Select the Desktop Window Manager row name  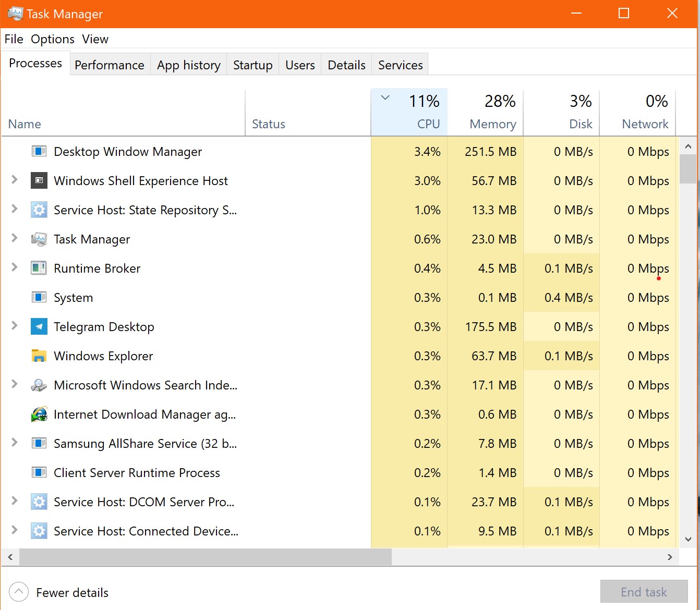pyautogui.click(x=128, y=152)
